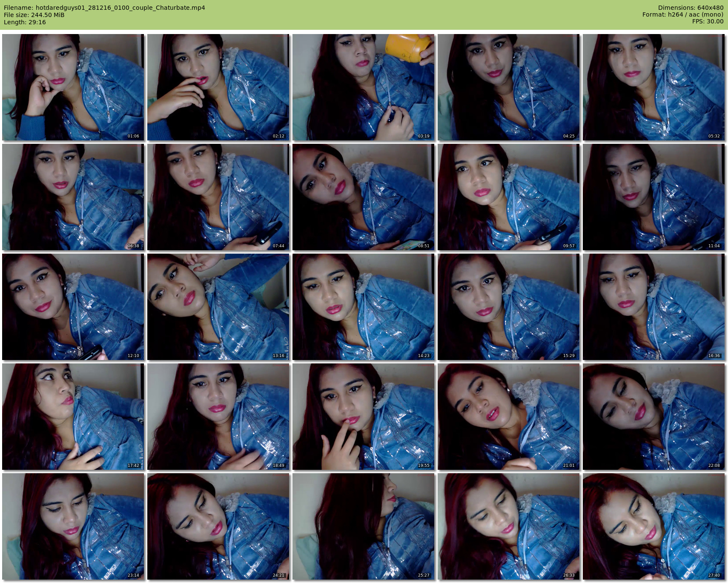This screenshot has height=583, width=728.
Task: Click the Dimensions 640x480 header text
Action: [x=690, y=8]
